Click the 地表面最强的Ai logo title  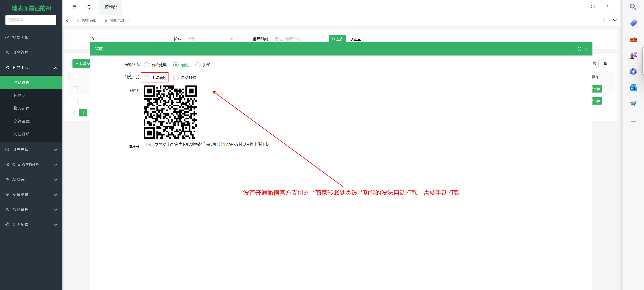point(31,8)
